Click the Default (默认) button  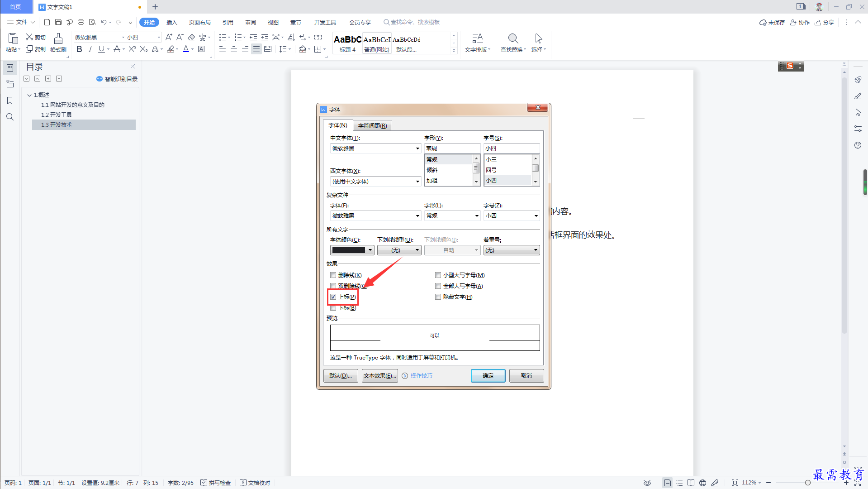[x=341, y=376]
